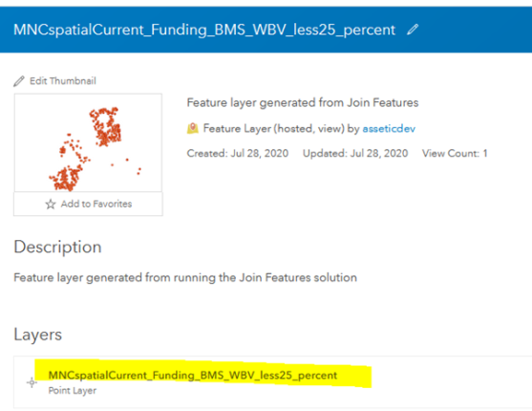Click the Add to Favorites star icon
532x411 pixels.
[x=51, y=204]
